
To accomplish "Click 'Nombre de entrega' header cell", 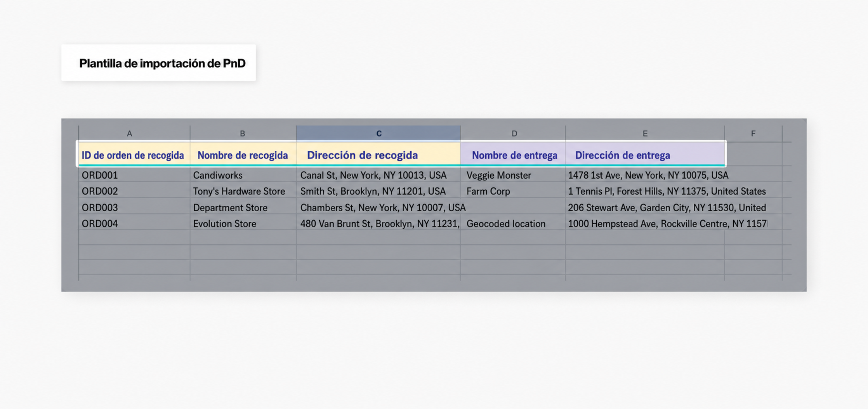I will pyautogui.click(x=513, y=155).
